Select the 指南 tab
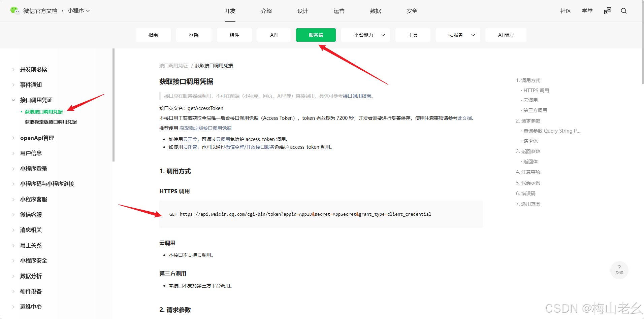644x319 pixels. pos(153,35)
